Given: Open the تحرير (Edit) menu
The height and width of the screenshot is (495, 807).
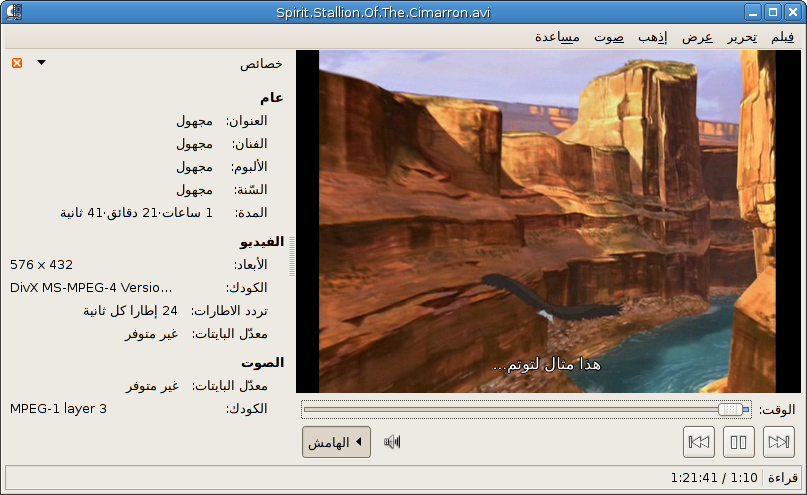Looking at the screenshot, I should tap(741, 37).
